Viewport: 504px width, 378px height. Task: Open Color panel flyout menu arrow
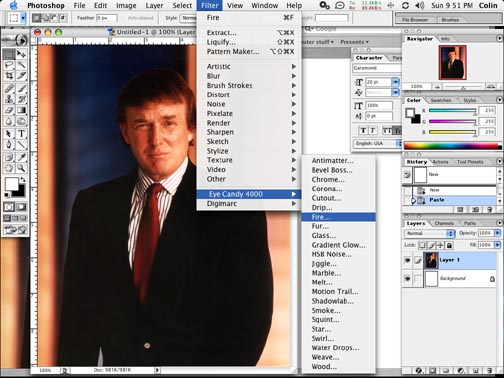[499, 100]
